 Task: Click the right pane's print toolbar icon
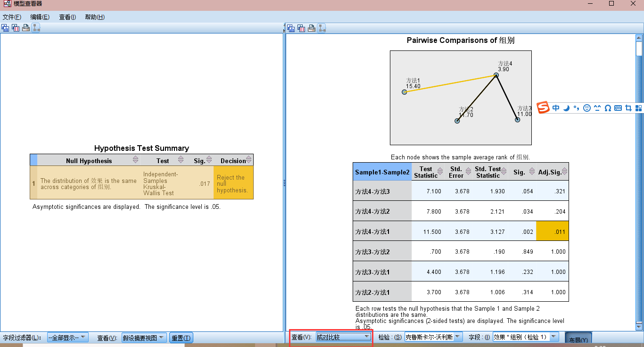[312, 28]
